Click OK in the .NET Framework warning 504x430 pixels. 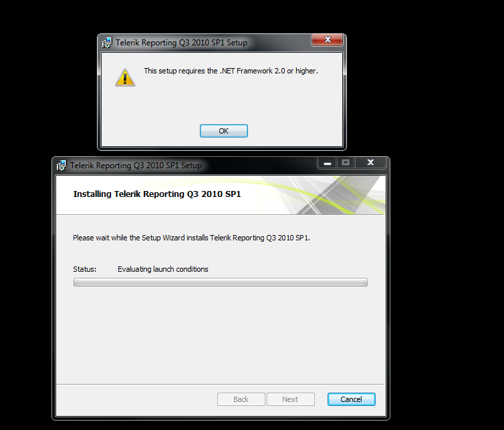[224, 131]
